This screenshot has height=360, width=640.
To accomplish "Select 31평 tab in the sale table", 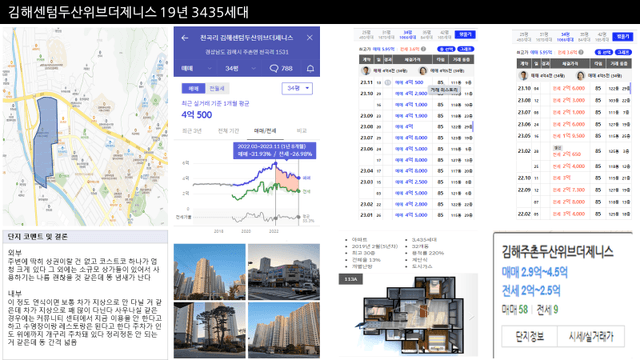I will coord(386,35).
